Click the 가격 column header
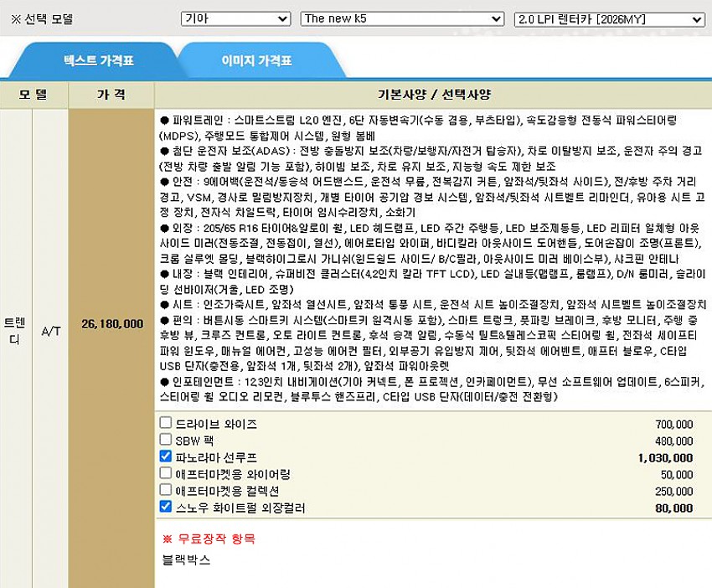The image size is (712, 588). pos(111,94)
